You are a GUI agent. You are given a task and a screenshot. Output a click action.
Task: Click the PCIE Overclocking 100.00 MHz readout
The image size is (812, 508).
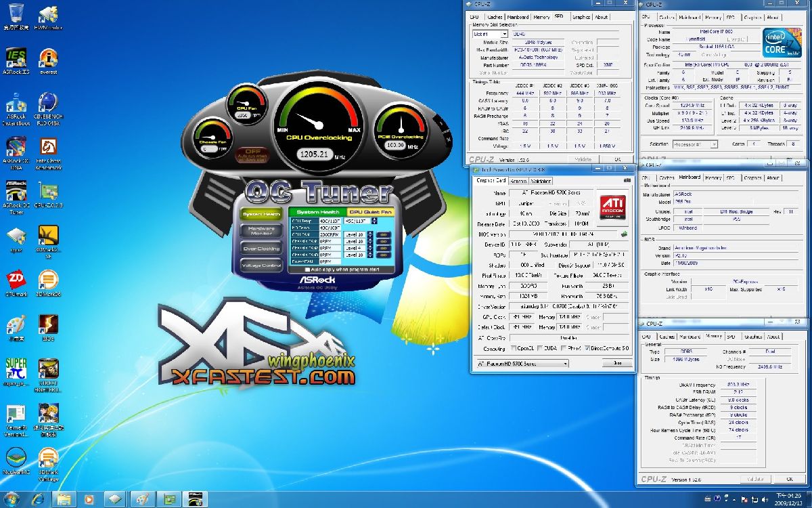click(x=395, y=145)
